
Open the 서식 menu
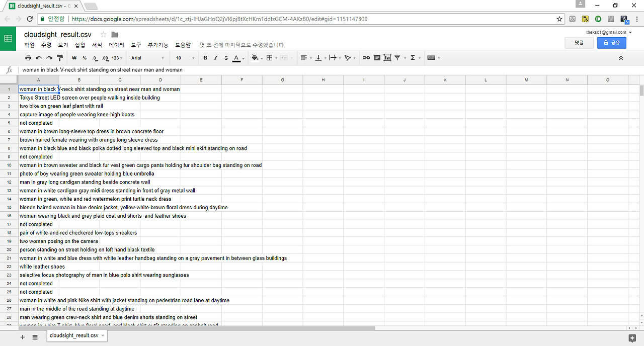click(97, 45)
